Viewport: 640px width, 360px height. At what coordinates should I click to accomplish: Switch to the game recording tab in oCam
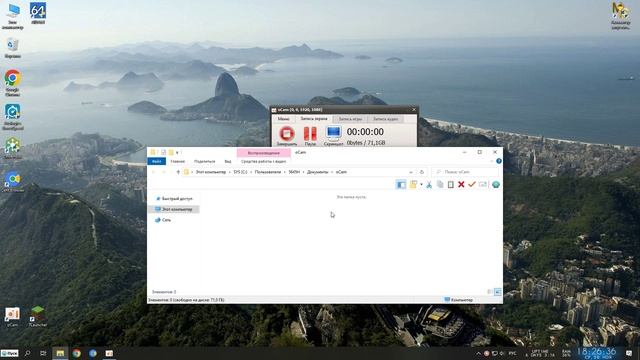[x=350, y=119]
